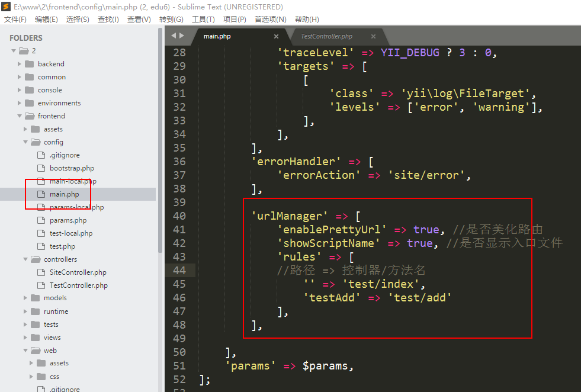Expand the assets folder under web
The height and width of the screenshot is (392, 581).
click(x=31, y=363)
